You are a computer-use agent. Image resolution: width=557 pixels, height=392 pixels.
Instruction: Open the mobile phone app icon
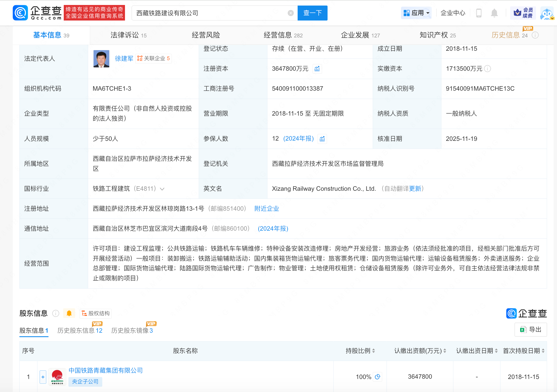click(x=479, y=13)
